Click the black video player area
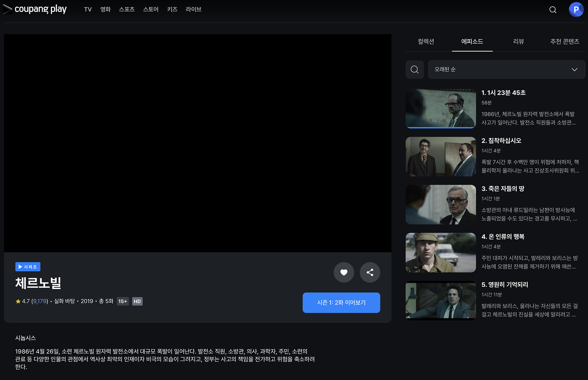Viewport: 588px width, 380px height. pyautogui.click(x=198, y=143)
